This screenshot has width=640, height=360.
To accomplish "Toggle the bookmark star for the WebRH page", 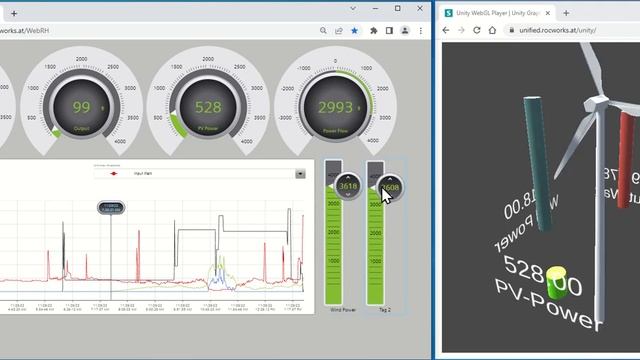I will pyautogui.click(x=354, y=31).
